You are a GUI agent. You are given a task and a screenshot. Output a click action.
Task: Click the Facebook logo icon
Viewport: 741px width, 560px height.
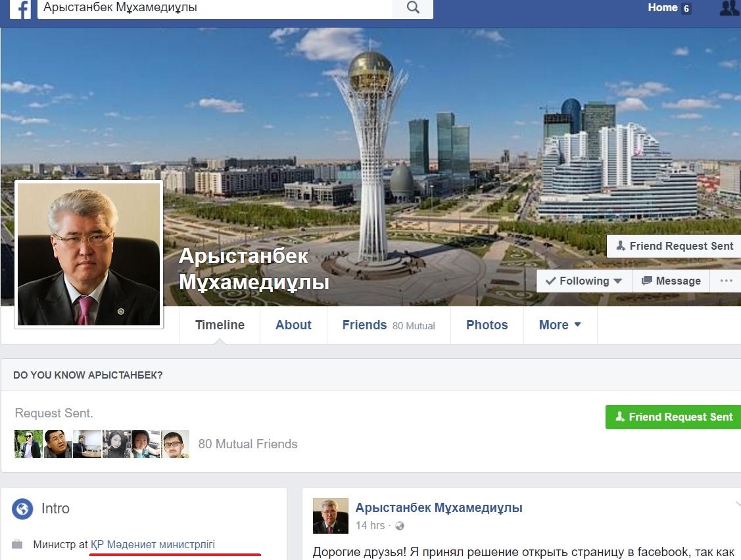click(20, 9)
